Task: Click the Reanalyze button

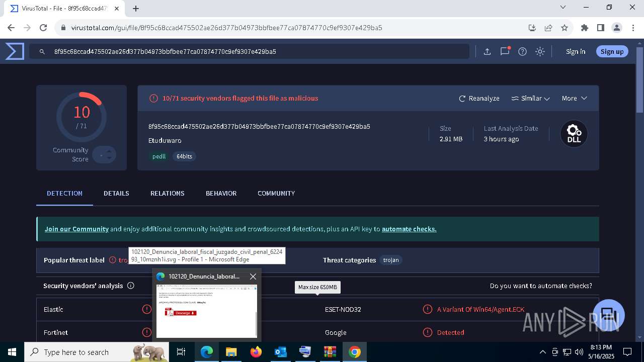Action: click(x=479, y=98)
